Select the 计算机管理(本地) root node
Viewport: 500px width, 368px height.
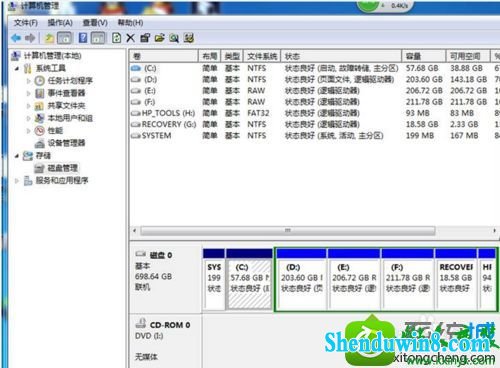click(x=52, y=56)
